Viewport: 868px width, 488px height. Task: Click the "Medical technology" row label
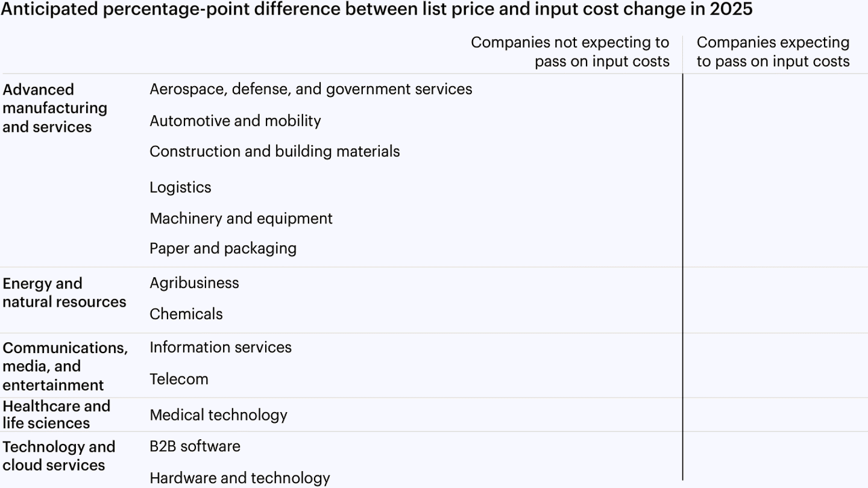218,415
